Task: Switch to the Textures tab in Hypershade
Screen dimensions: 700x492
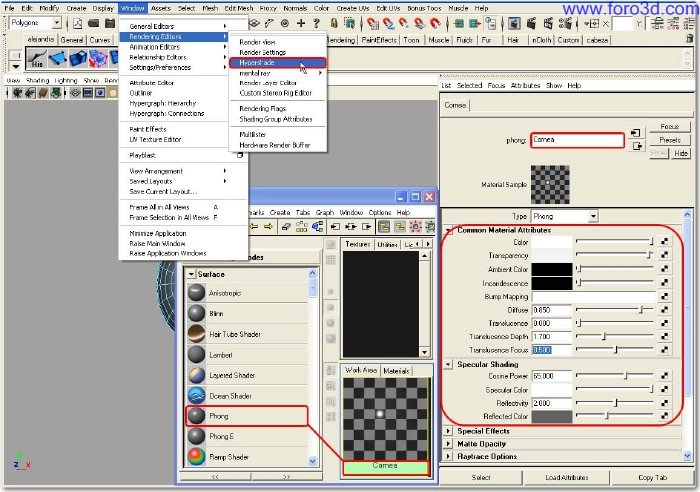Action: [x=357, y=244]
